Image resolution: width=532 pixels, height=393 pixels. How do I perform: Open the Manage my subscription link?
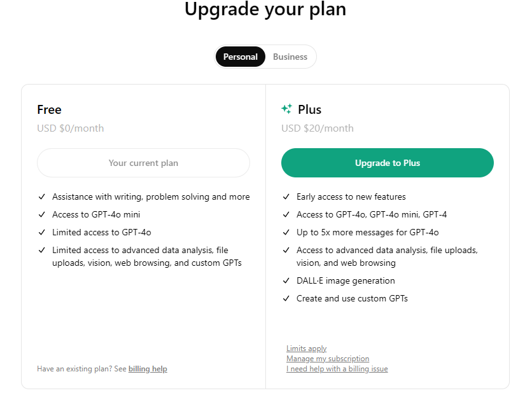point(328,359)
